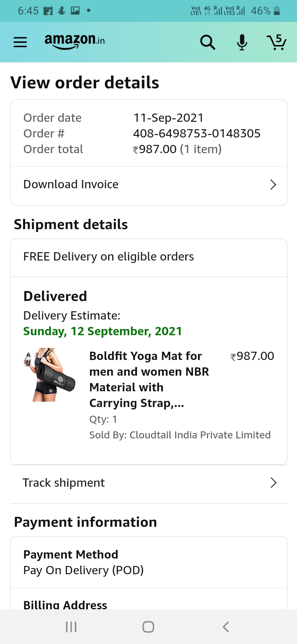Start voice search with the microphone icon
This screenshot has width=297, height=644.
coord(242,42)
